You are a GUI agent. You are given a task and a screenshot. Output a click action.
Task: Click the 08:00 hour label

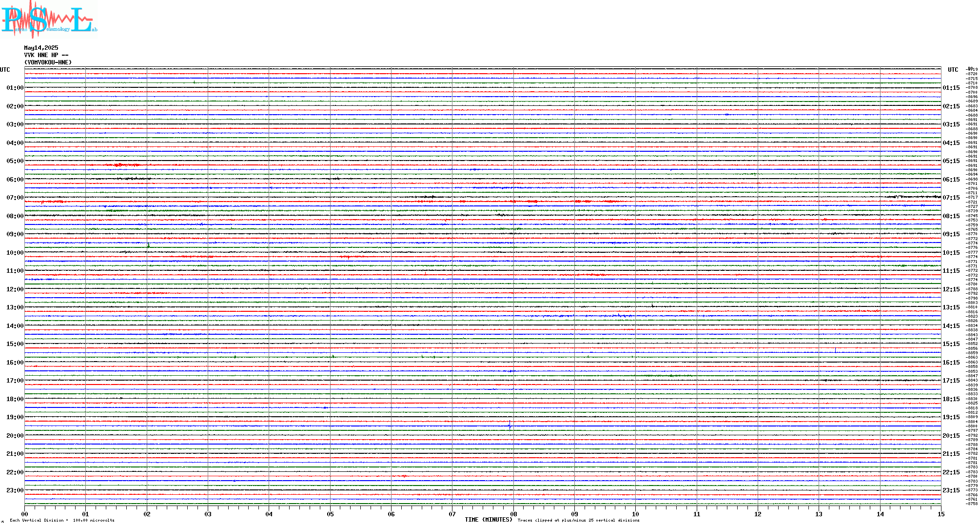click(15, 216)
